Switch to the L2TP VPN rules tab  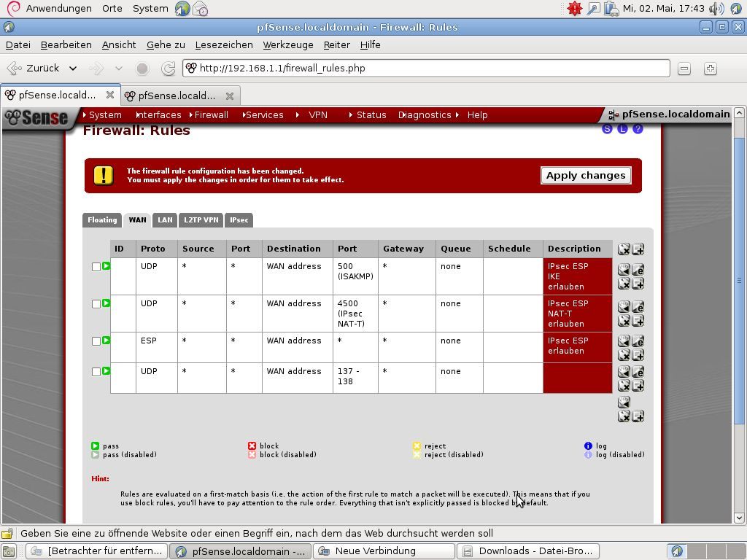click(x=201, y=220)
